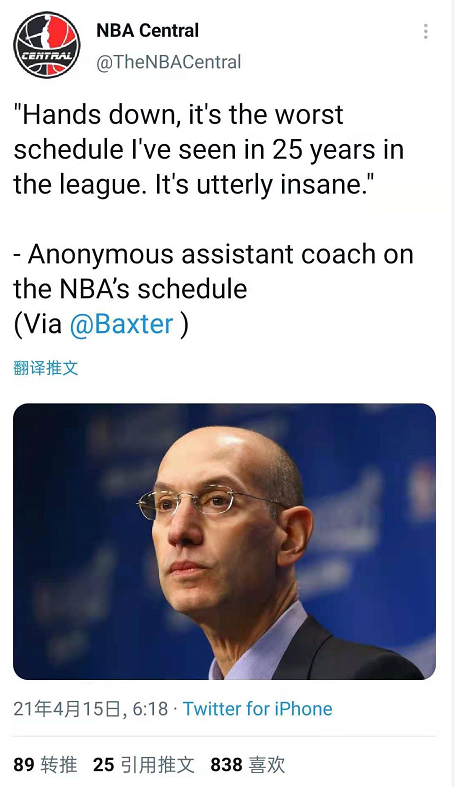Click 翻译推文 to translate the tweet
This screenshot has width=455, height=787.
click(x=46, y=368)
